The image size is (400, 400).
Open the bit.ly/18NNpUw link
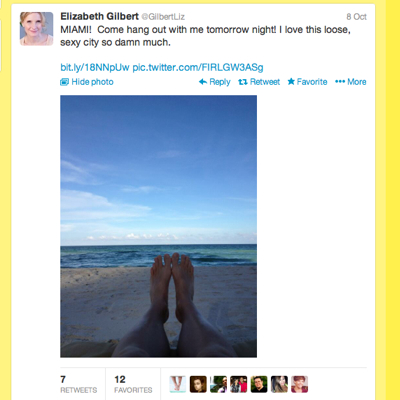pos(95,67)
